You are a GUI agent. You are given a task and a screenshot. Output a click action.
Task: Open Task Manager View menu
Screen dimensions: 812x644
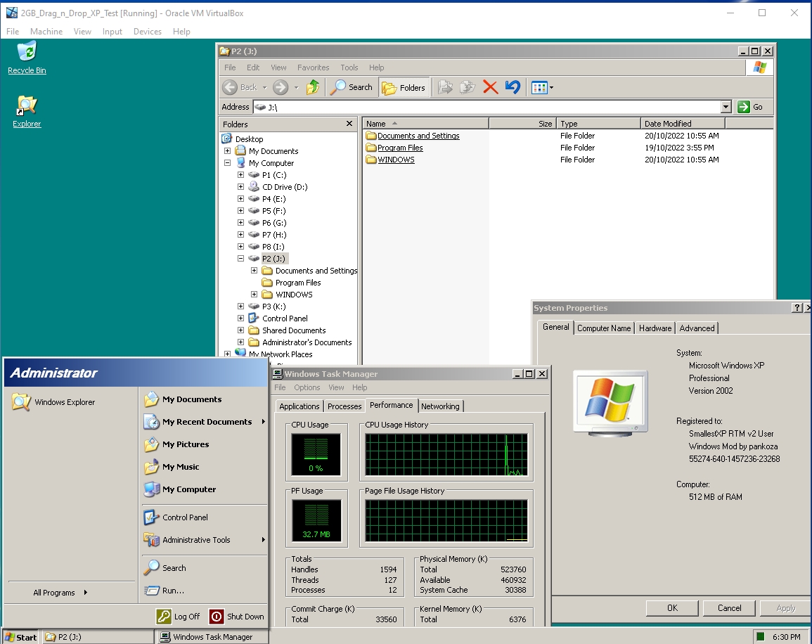point(336,387)
